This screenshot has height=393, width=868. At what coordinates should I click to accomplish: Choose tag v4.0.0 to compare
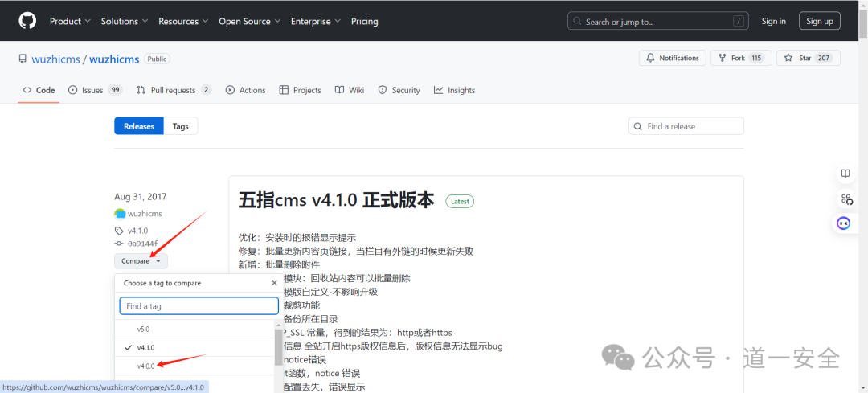pos(194,366)
